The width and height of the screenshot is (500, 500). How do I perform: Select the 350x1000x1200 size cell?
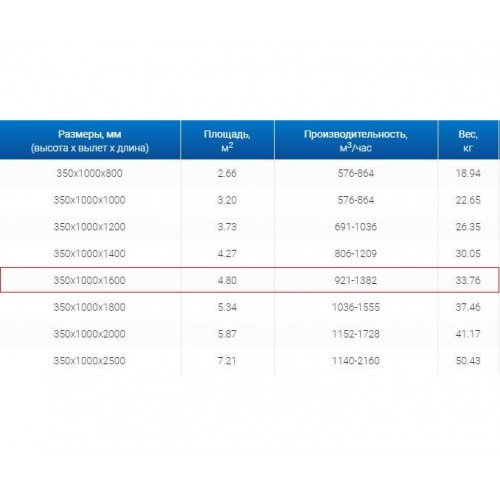tap(90, 227)
